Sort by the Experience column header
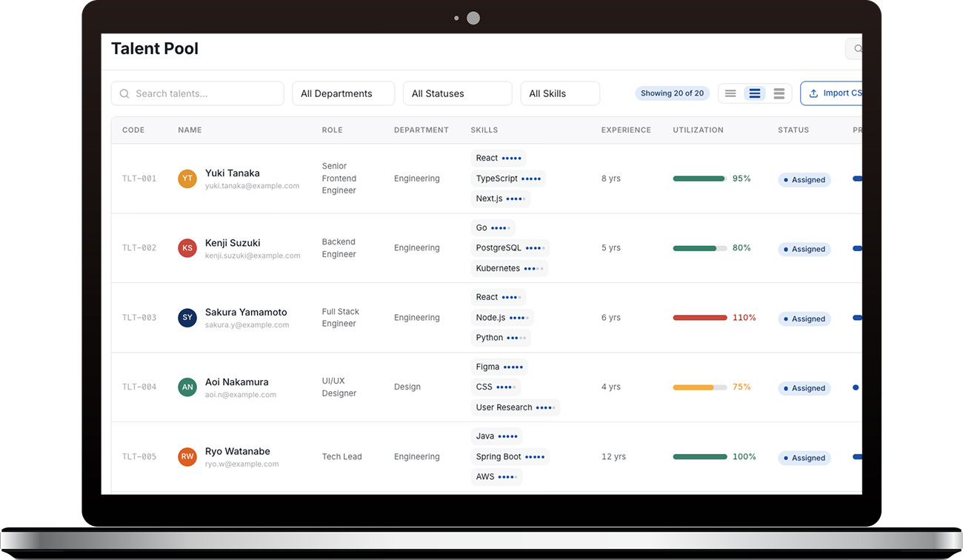 pyautogui.click(x=626, y=130)
